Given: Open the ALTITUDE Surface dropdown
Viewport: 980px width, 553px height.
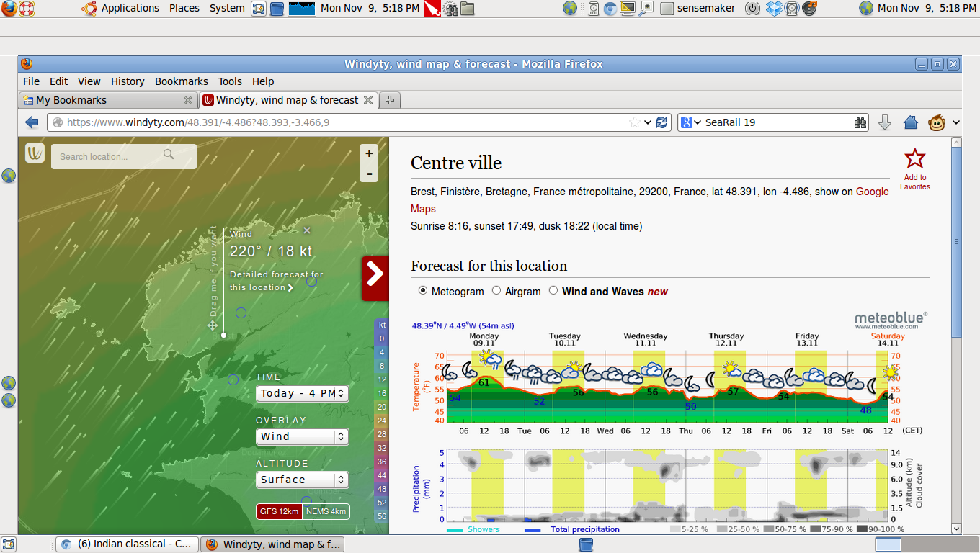Looking at the screenshot, I should pyautogui.click(x=303, y=480).
